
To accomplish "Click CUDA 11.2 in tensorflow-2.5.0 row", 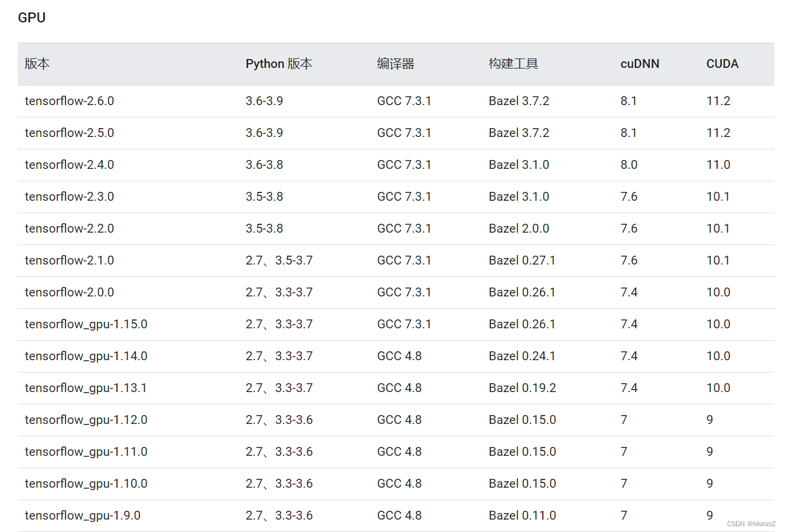I will pos(718,133).
